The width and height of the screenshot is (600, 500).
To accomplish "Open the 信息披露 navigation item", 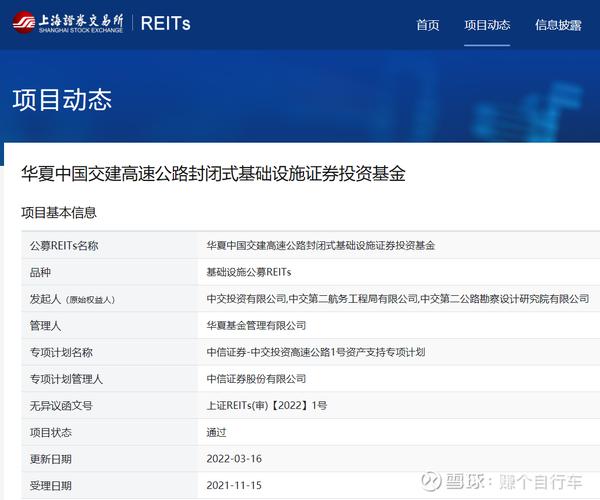I will (x=557, y=25).
